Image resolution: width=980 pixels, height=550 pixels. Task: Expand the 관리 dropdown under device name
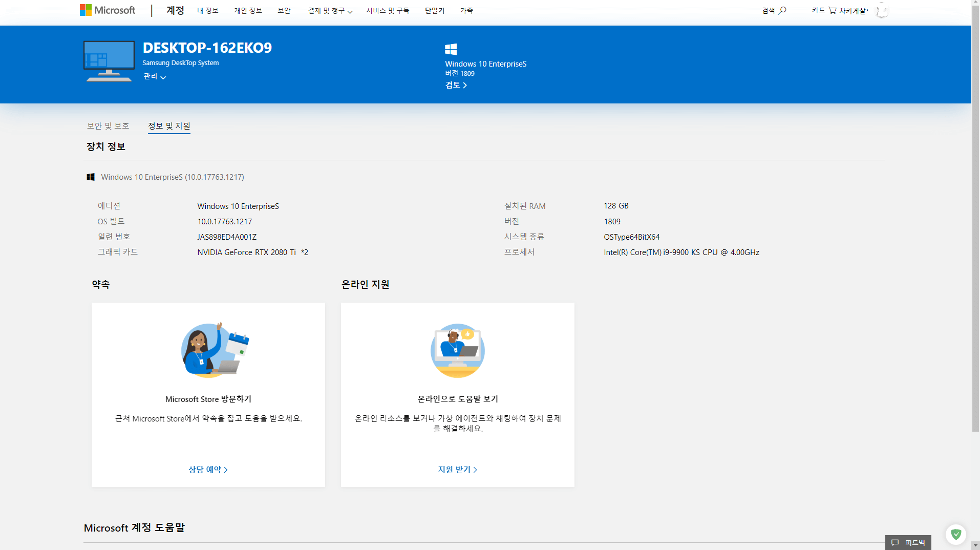(155, 76)
